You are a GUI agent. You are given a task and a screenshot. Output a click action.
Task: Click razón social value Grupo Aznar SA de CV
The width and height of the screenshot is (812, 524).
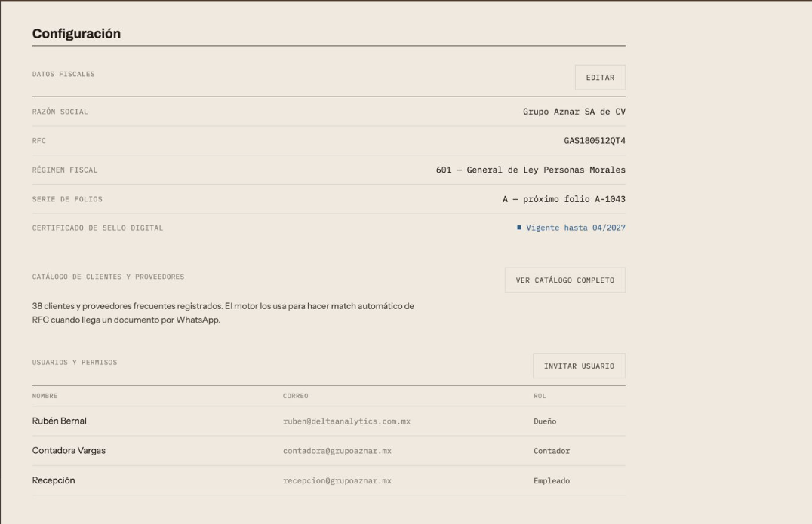click(x=574, y=112)
